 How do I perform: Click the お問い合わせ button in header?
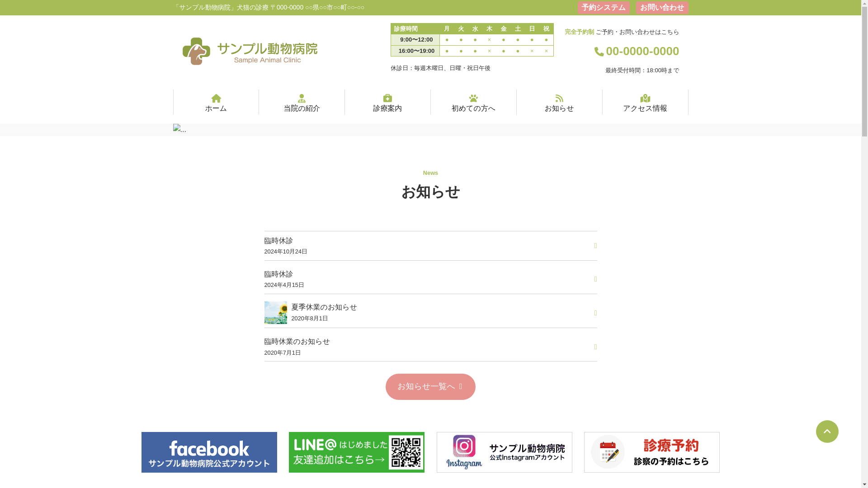pyautogui.click(x=662, y=8)
